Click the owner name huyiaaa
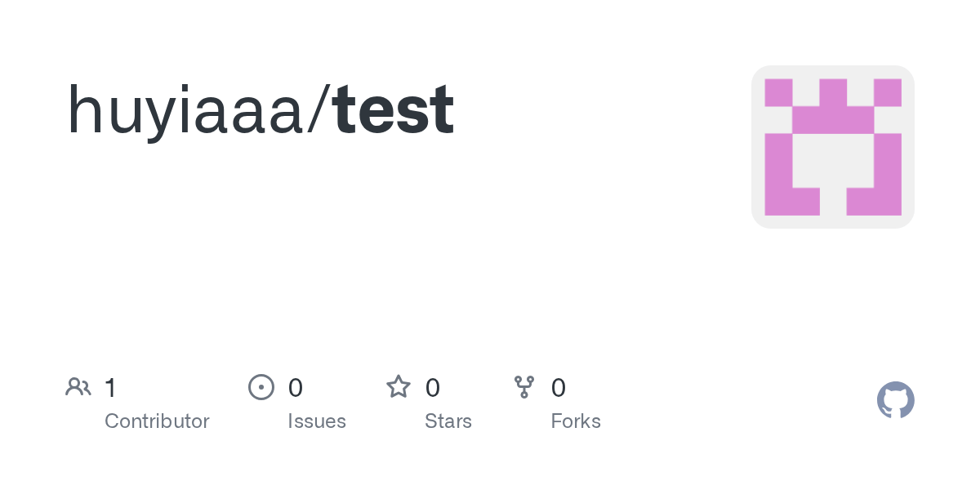 pyautogui.click(x=185, y=110)
